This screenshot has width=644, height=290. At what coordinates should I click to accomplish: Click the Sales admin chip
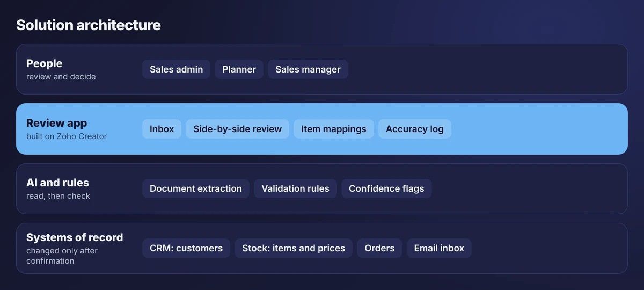(176, 69)
